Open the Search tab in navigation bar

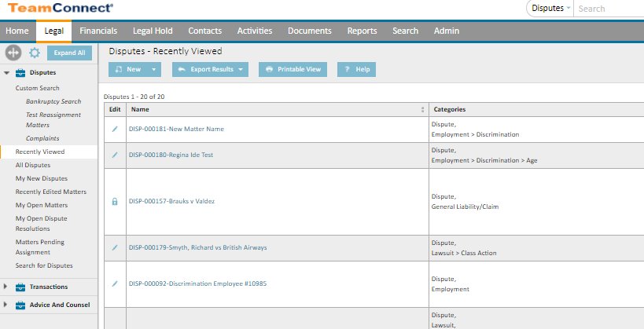click(x=406, y=31)
